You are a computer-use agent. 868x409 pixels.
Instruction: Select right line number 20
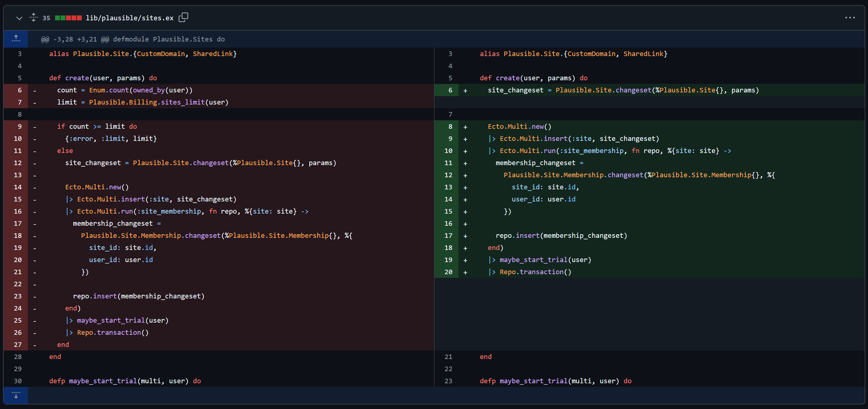point(446,272)
